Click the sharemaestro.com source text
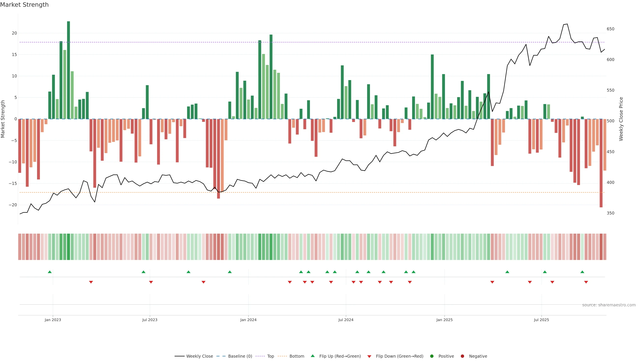The image size is (644, 362). [609, 305]
